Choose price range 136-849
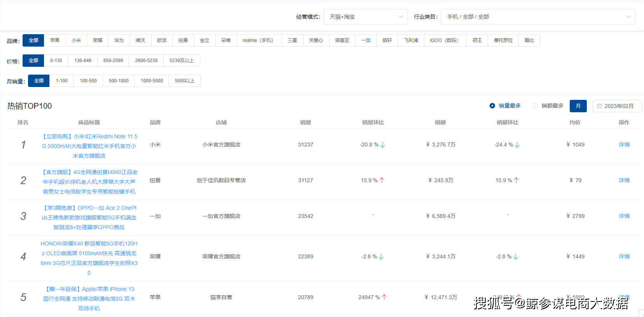644x317 pixels. [x=83, y=61]
